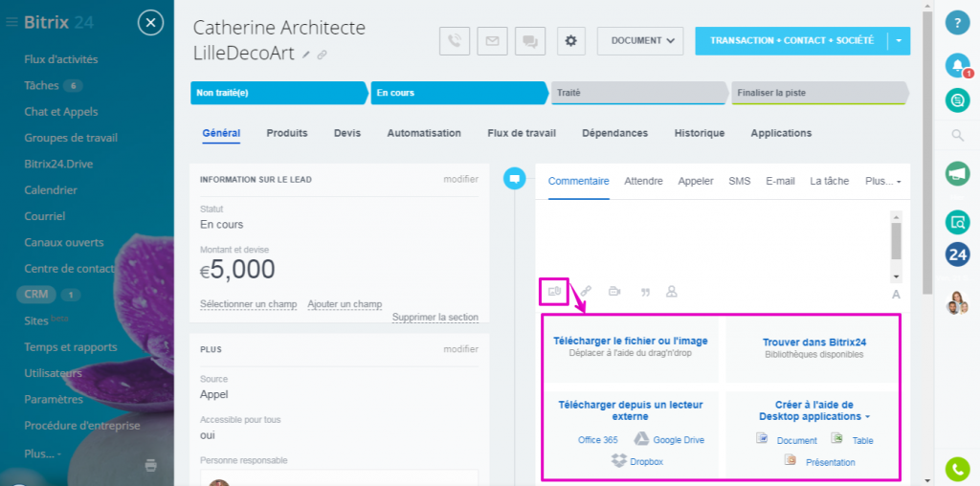This screenshot has width=980, height=486.
Task: Open notifications bell icon
Action: click(957, 65)
